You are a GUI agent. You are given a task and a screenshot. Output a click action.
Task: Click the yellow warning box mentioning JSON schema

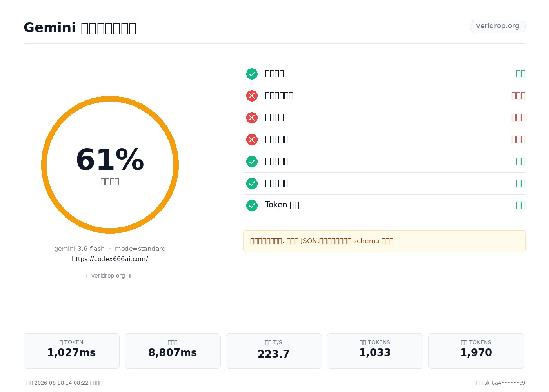tap(384, 241)
